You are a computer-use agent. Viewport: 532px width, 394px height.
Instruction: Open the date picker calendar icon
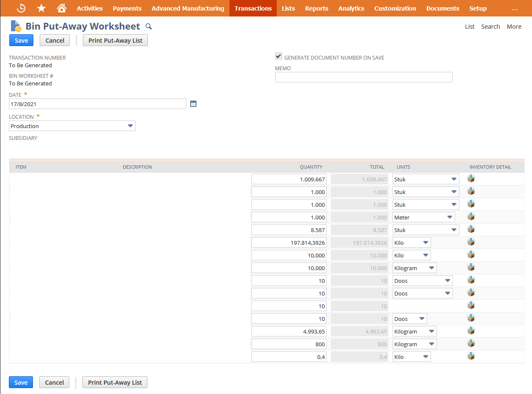pos(193,104)
